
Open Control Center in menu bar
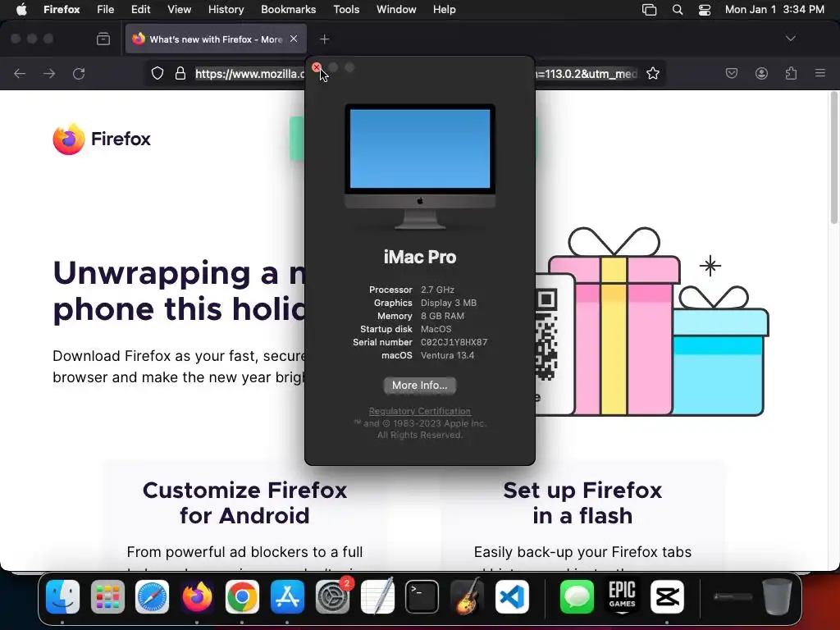(x=705, y=10)
